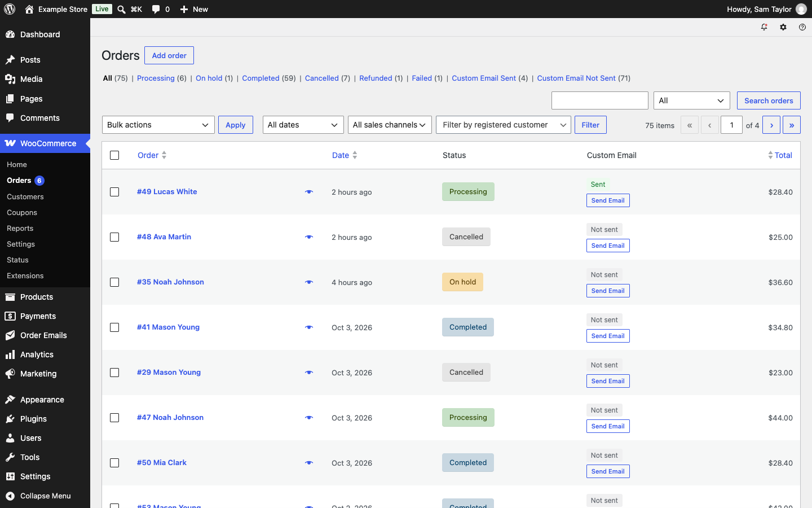Preview order #49 Lucas White eye icon
Image resolution: width=812 pixels, height=508 pixels.
click(309, 192)
